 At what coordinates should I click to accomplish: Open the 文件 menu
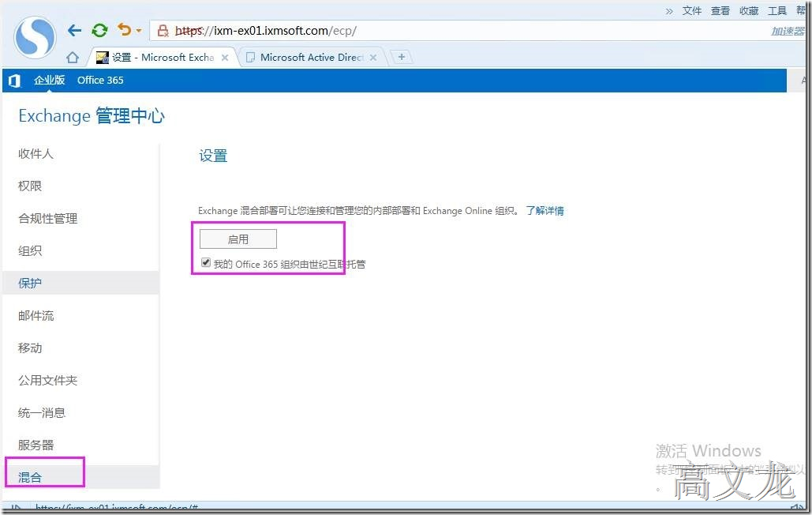tap(691, 11)
